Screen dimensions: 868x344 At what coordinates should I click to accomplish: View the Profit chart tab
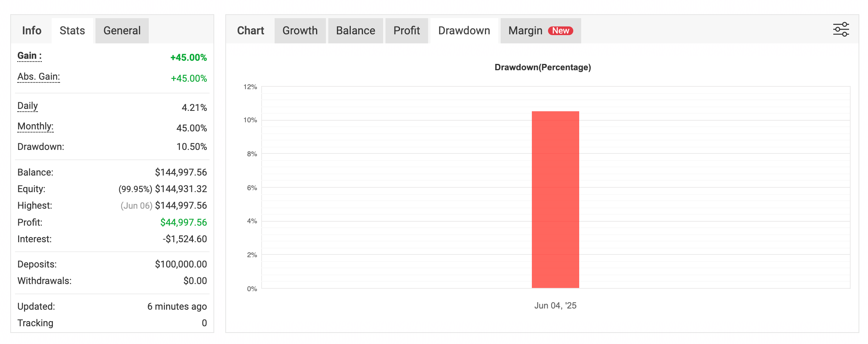(x=406, y=31)
